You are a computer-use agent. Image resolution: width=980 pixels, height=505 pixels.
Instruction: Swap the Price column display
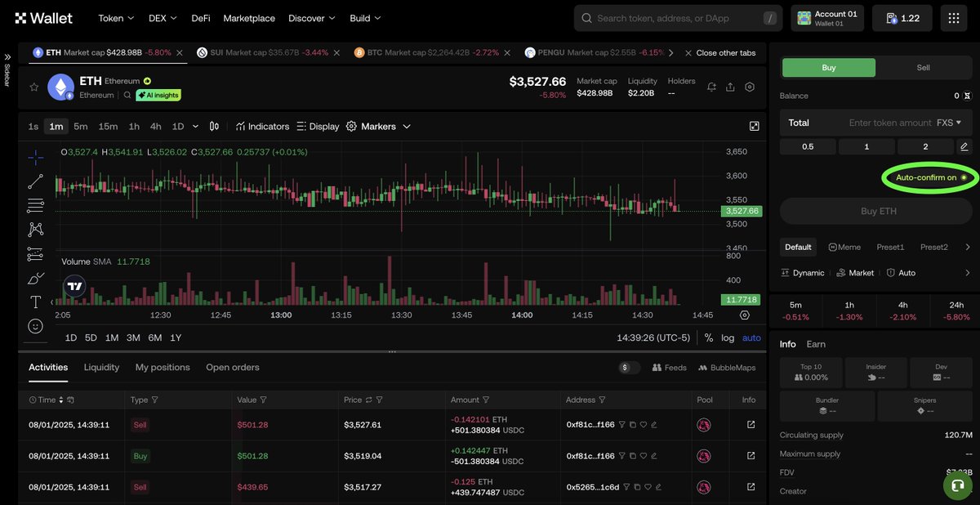[x=369, y=400]
